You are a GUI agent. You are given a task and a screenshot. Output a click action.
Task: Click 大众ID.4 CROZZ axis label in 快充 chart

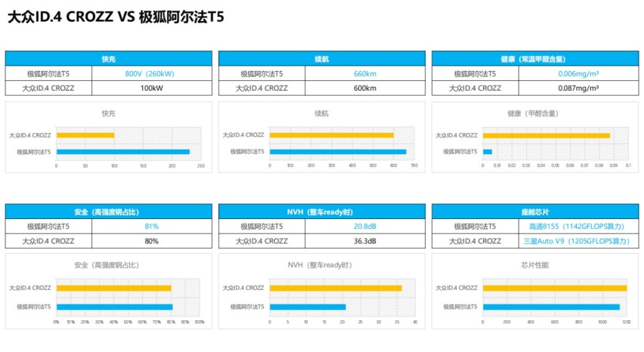point(30,135)
